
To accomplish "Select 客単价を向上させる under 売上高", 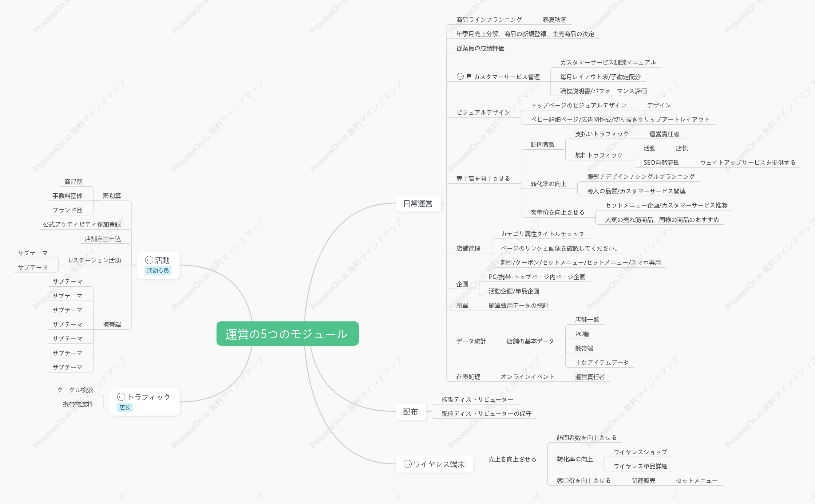I will (557, 212).
